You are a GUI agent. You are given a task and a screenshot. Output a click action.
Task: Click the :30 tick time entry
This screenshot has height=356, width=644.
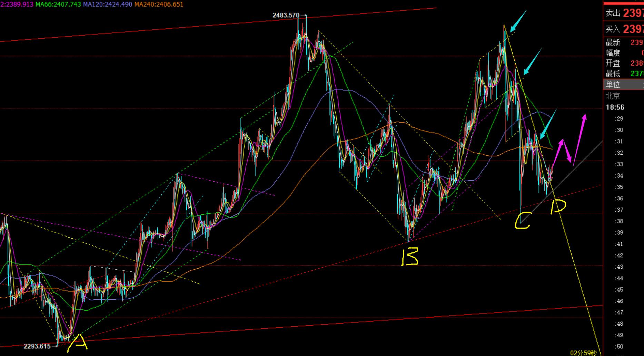point(619,130)
